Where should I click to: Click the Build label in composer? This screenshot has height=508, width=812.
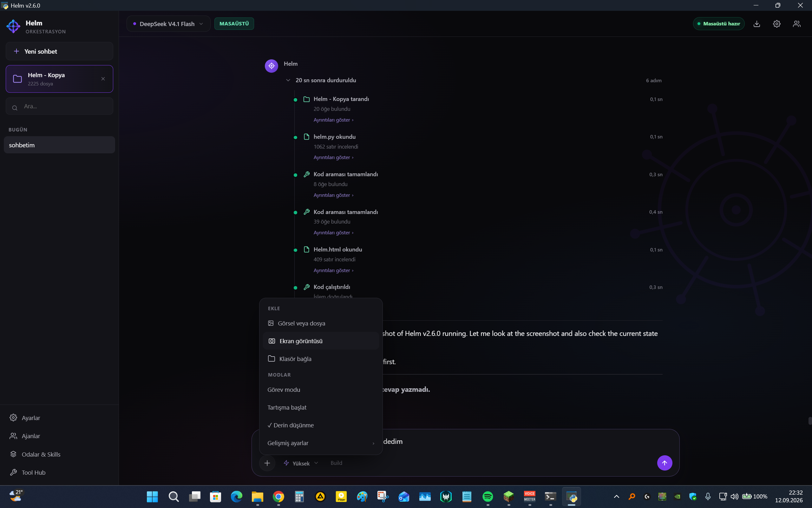tap(336, 463)
